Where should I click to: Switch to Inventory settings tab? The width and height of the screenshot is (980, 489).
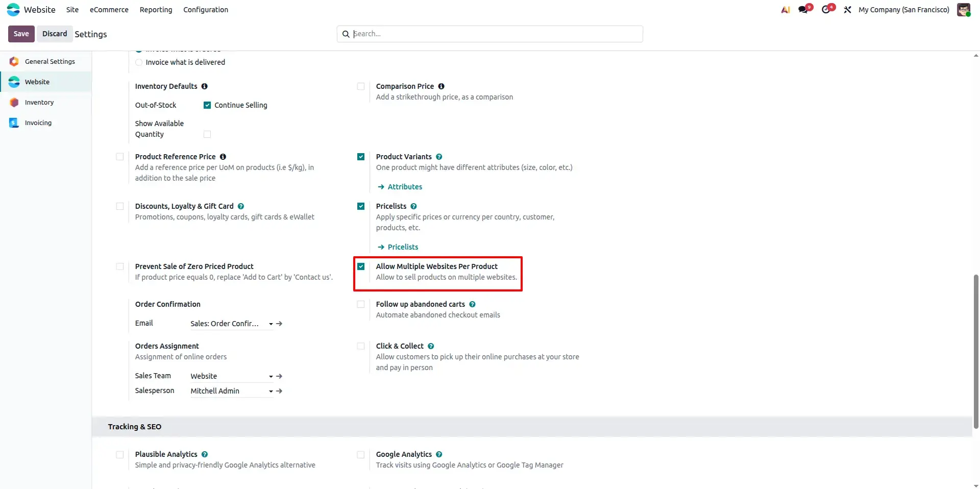click(x=46, y=102)
